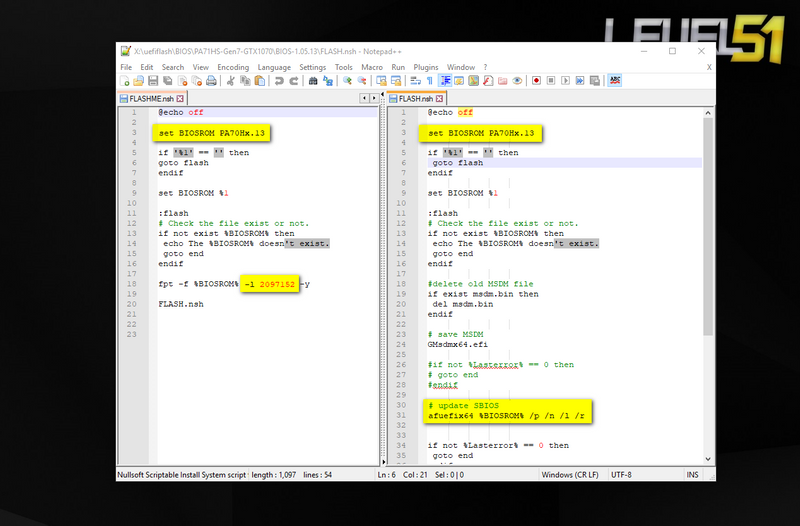Click the Close document toolbar icon
Viewport: 800px width, 526px height.
click(x=182, y=81)
